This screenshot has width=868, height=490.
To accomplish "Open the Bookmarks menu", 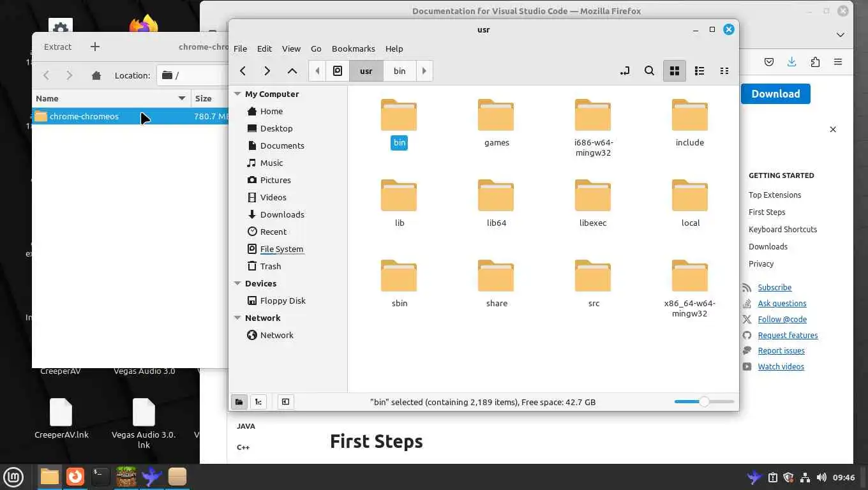I will pyautogui.click(x=353, y=48).
